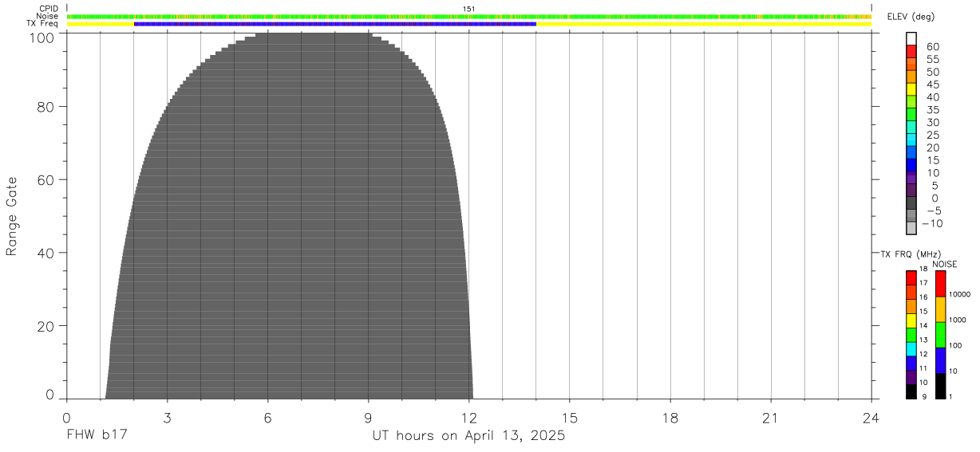Click the '80' tick on Range Gate axis
Viewport: 980px width, 452px height.
[45, 107]
